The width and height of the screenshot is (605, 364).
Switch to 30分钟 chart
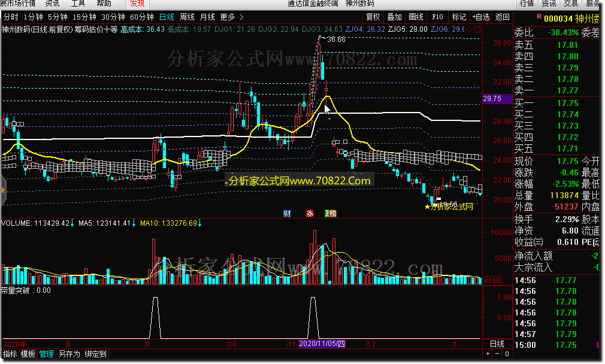point(113,17)
